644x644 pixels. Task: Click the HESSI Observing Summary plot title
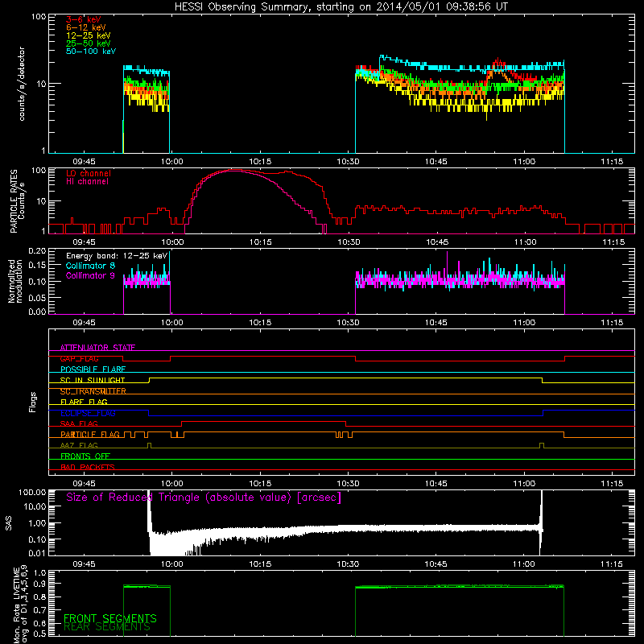[341, 7]
